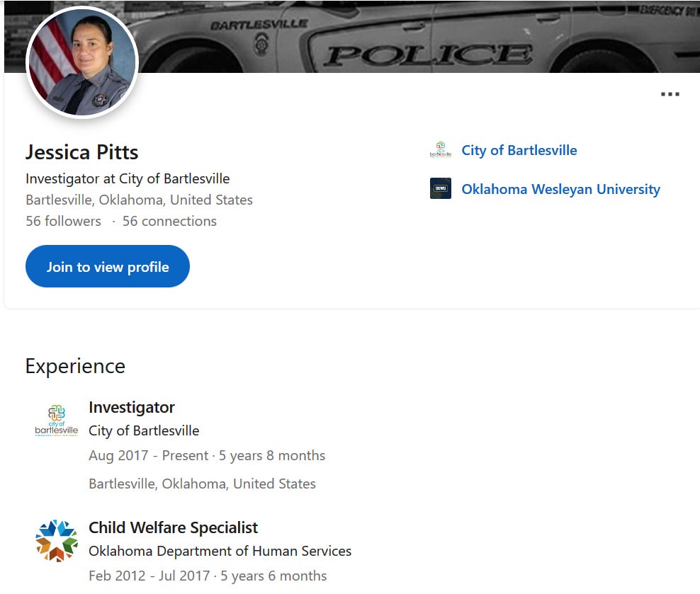Image resolution: width=700 pixels, height=594 pixels.
Task: Select the name Jessica Pitts heading
Action: (x=81, y=152)
